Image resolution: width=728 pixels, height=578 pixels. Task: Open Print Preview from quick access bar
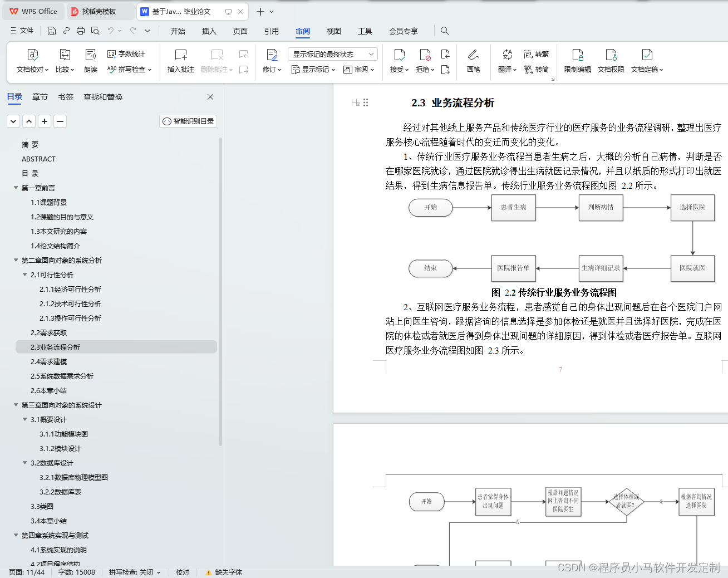(95, 31)
